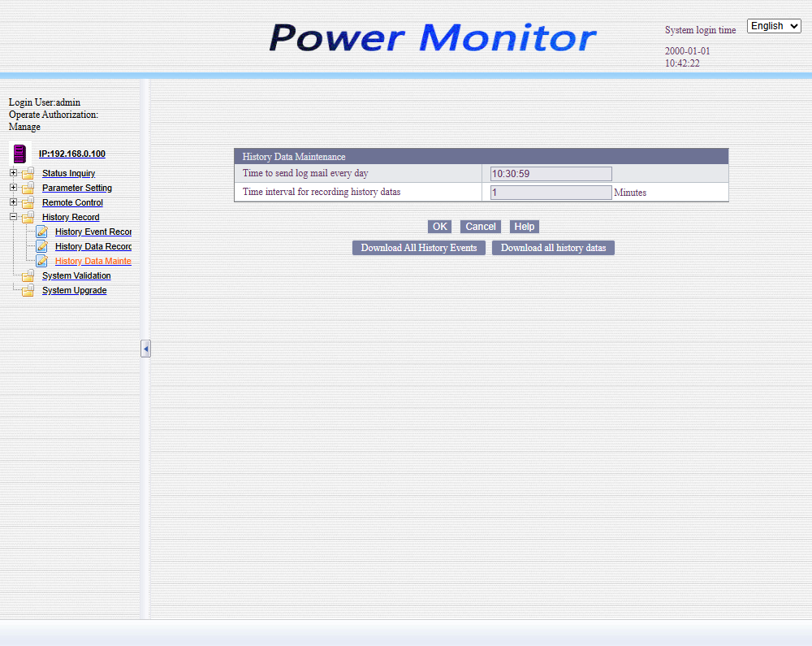Expand the Parameter Setting tree node

13,188
